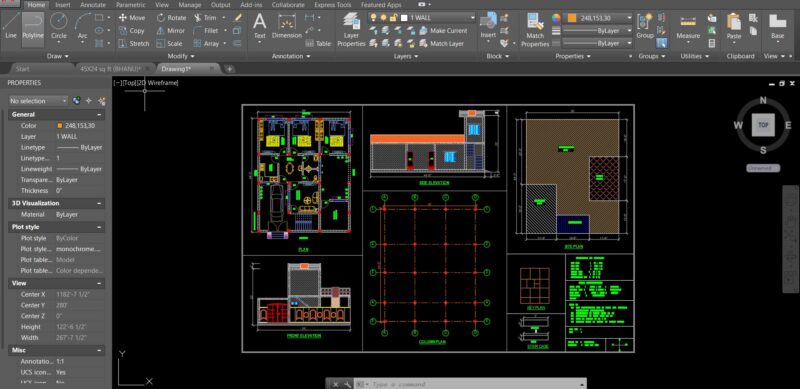Expand the Modify panel dropdown

[181, 56]
